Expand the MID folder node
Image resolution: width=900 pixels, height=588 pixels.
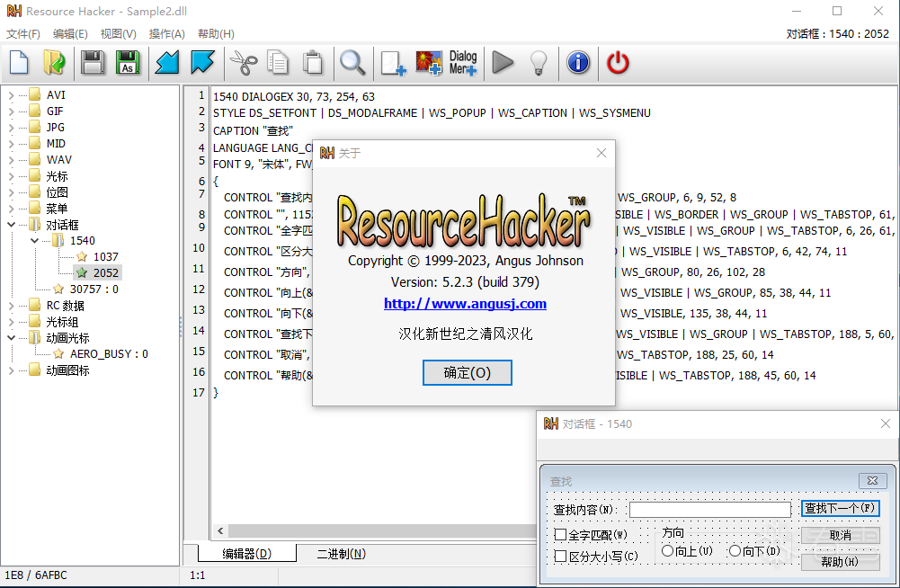[x=12, y=144]
